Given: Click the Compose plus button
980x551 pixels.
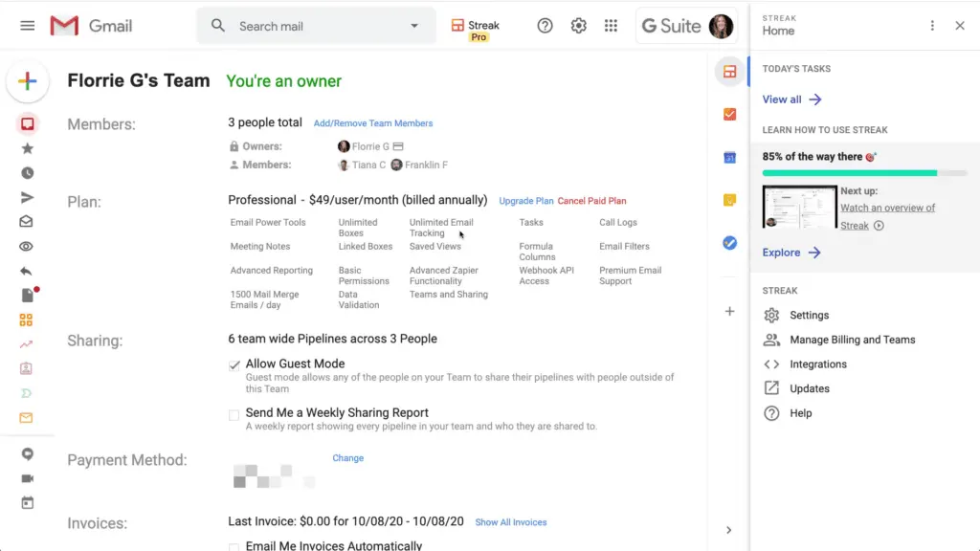Looking at the screenshot, I should tap(28, 81).
